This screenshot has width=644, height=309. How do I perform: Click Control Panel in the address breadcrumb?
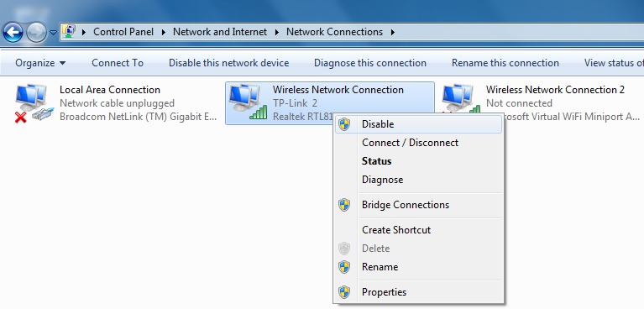[x=123, y=32]
